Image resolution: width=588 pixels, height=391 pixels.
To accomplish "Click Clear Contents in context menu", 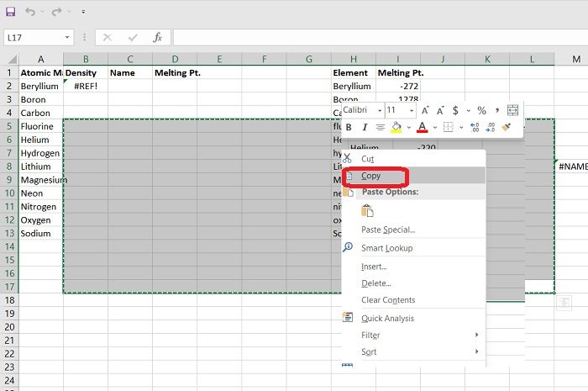I will pyautogui.click(x=387, y=300).
